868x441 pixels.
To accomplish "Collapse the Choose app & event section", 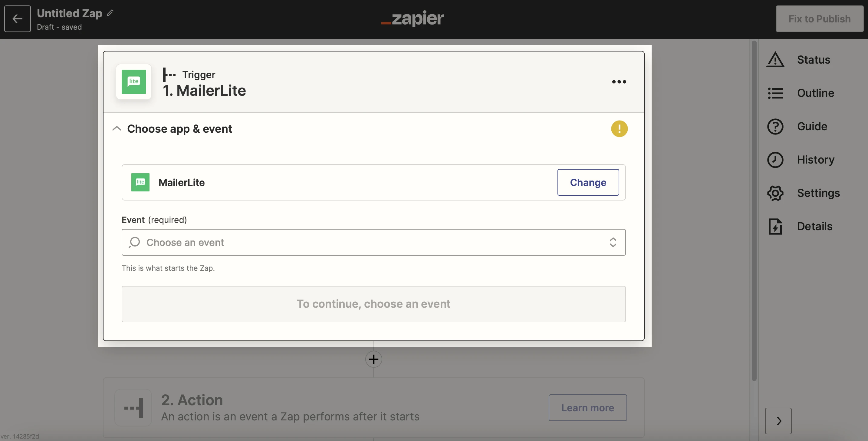I will click(x=117, y=128).
